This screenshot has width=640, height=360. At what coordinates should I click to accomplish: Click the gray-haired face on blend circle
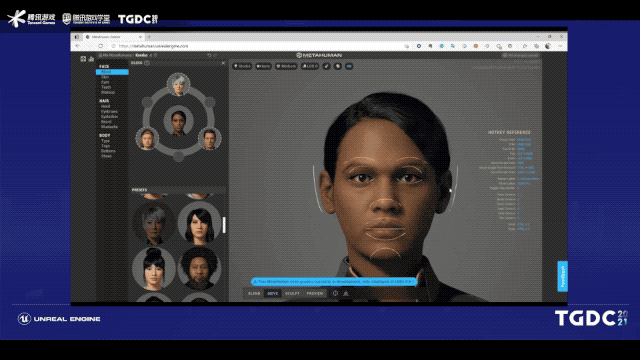pyautogui.click(x=178, y=84)
